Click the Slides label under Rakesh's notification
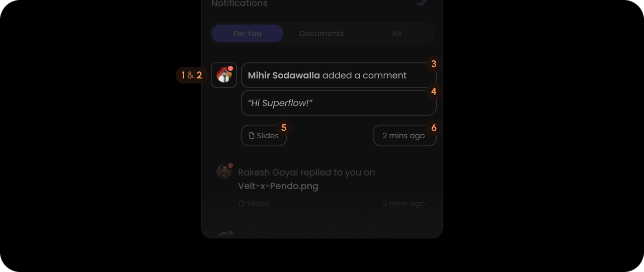The width and height of the screenshot is (644, 272). [258, 204]
